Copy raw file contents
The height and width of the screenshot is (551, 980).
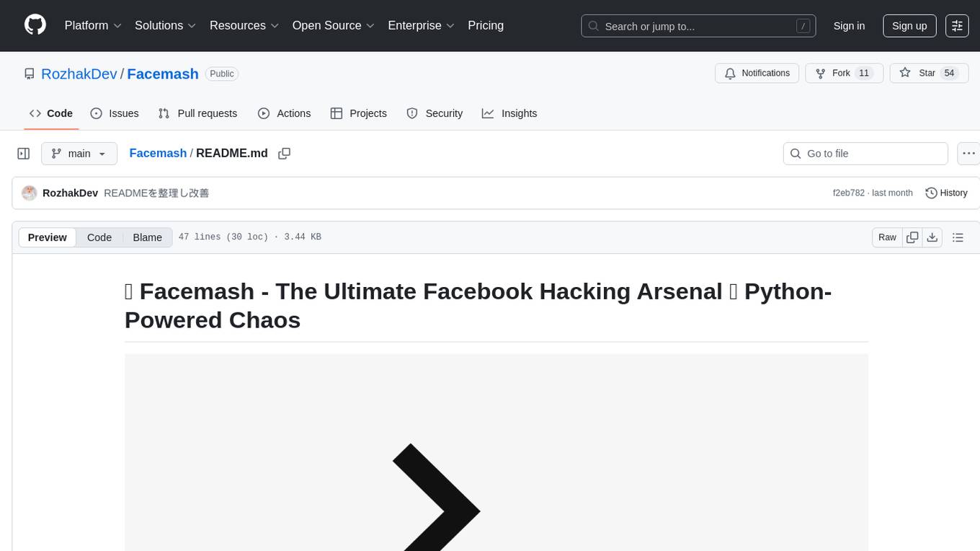913,237
